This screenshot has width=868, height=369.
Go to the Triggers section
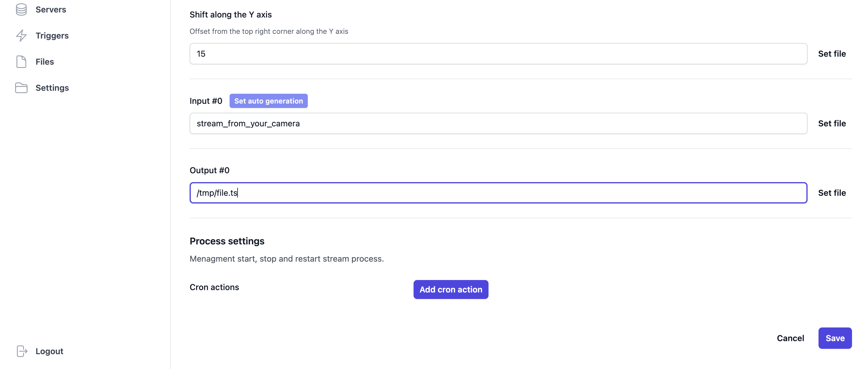[x=52, y=35]
